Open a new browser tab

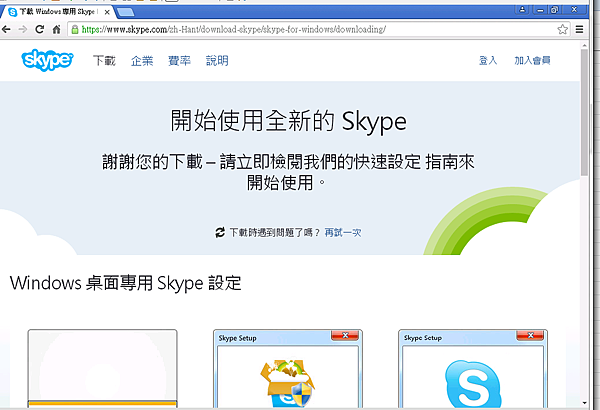125,12
